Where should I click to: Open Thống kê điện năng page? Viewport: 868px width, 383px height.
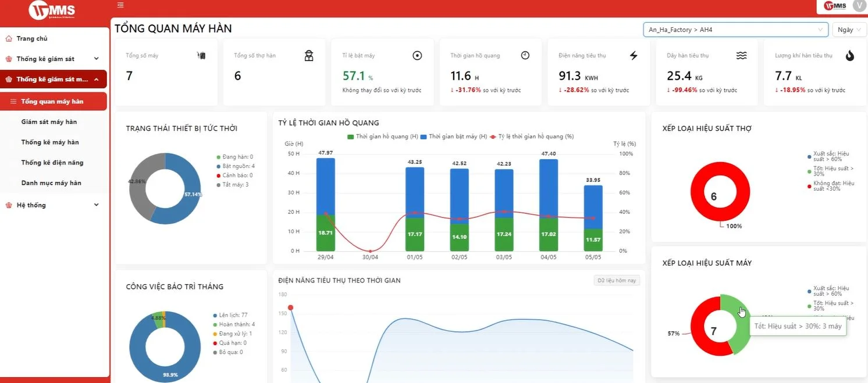tap(52, 163)
